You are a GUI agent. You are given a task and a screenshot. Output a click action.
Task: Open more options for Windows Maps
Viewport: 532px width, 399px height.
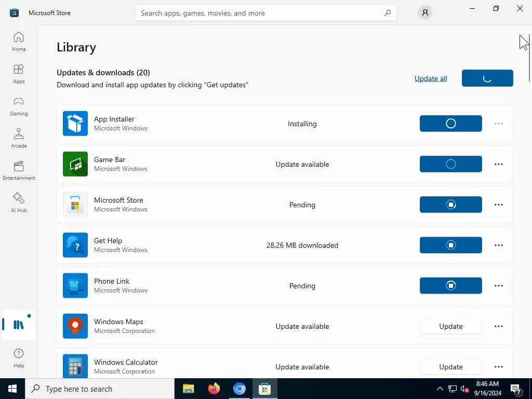[498, 326]
